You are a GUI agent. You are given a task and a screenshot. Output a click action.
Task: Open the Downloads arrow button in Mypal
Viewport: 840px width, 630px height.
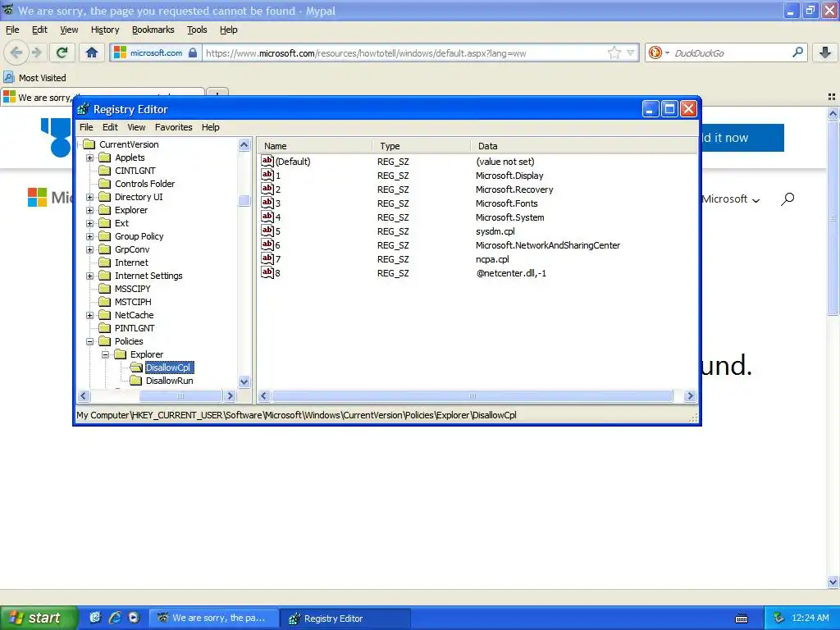(825, 52)
